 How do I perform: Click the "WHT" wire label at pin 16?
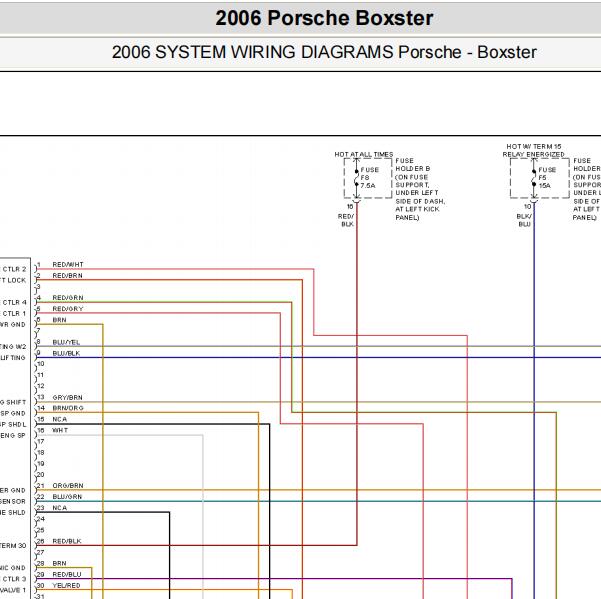coord(60,430)
